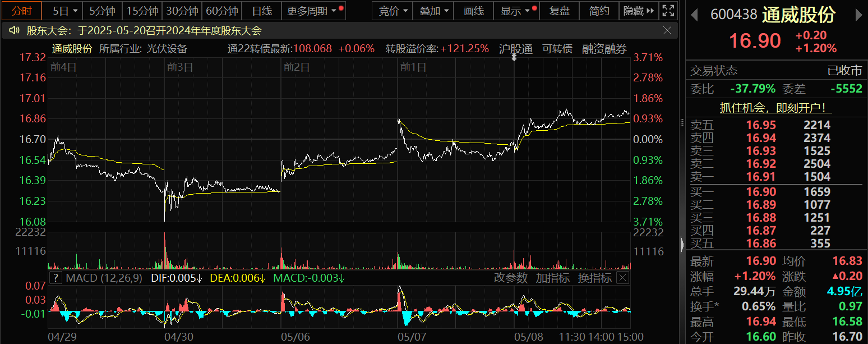The height and width of the screenshot is (344, 868).
Task: Click the 委差 value -5552
Action: click(x=846, y=89)
